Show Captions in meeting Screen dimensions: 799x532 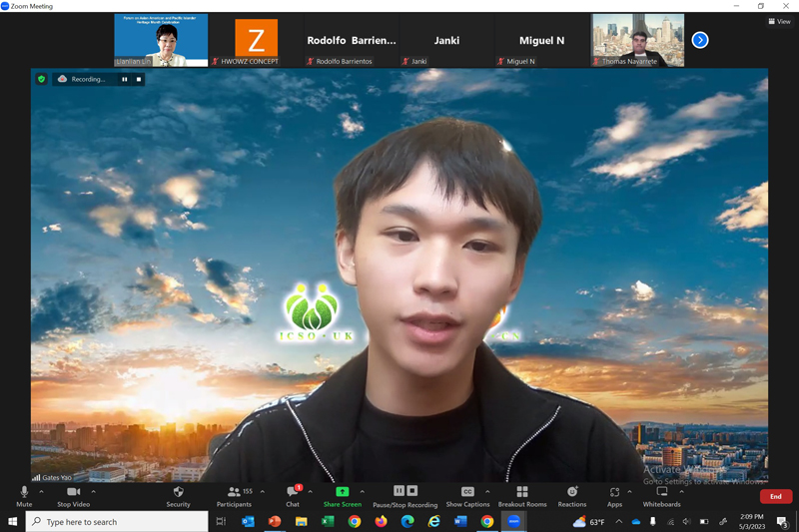[467, 496]
